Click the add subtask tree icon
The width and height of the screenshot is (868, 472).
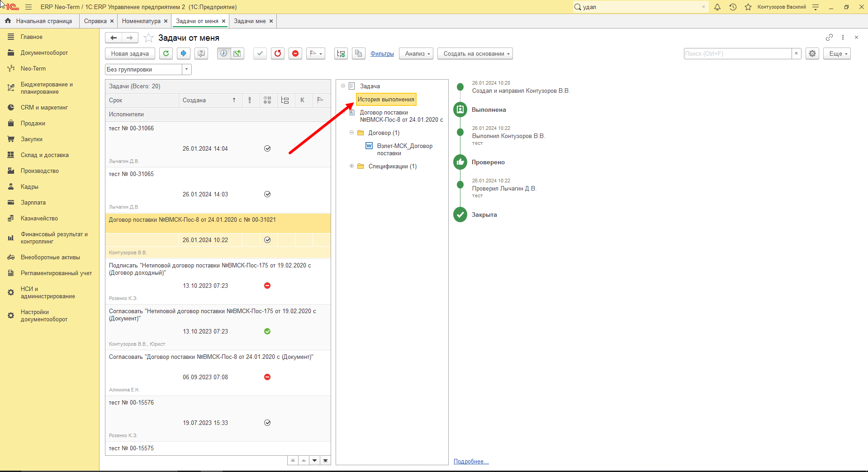coord(341,53)
